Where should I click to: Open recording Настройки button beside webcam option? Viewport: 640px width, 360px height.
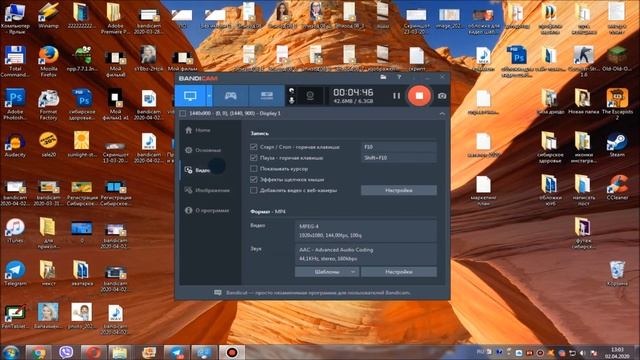pos(399,190)
